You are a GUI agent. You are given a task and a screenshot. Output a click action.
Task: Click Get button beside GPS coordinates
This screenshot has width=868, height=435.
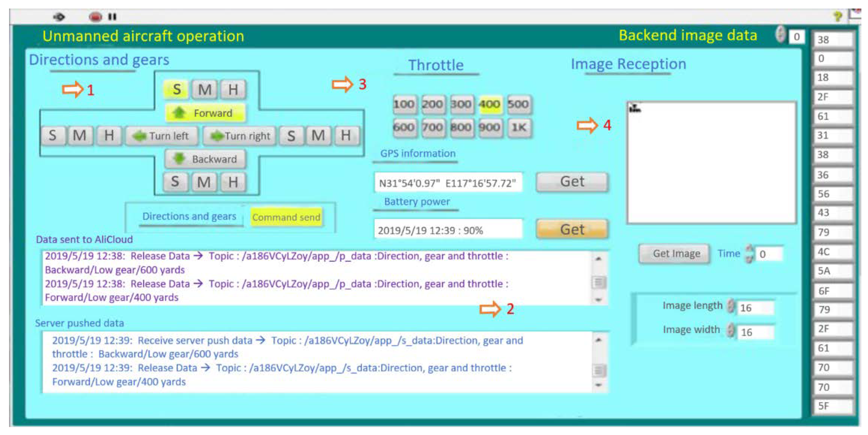click(x=572, y=182)
